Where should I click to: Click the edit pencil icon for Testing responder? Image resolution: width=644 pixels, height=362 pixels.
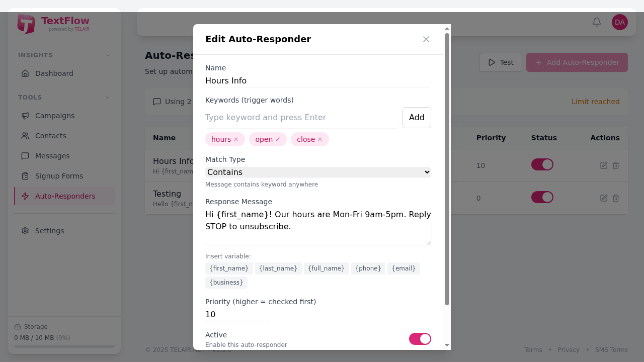coord(603,198)
